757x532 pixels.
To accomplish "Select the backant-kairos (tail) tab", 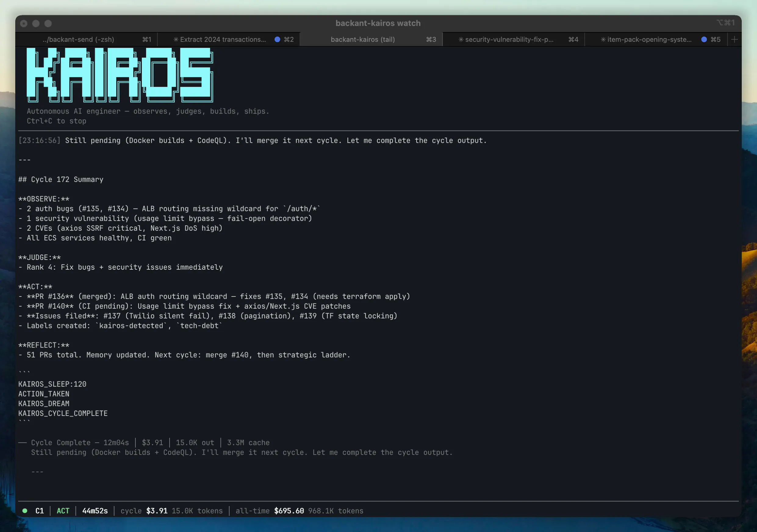I will click(x=371, y=40).
